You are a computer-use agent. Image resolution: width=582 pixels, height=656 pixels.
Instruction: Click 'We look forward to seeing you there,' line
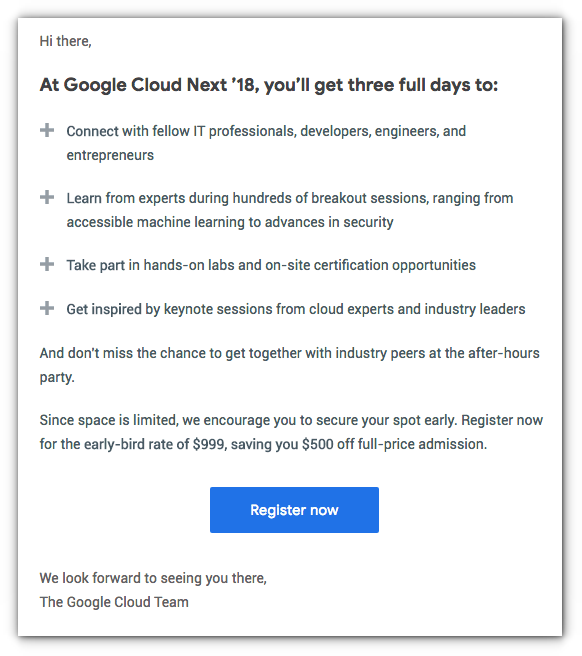pos(153,578)
